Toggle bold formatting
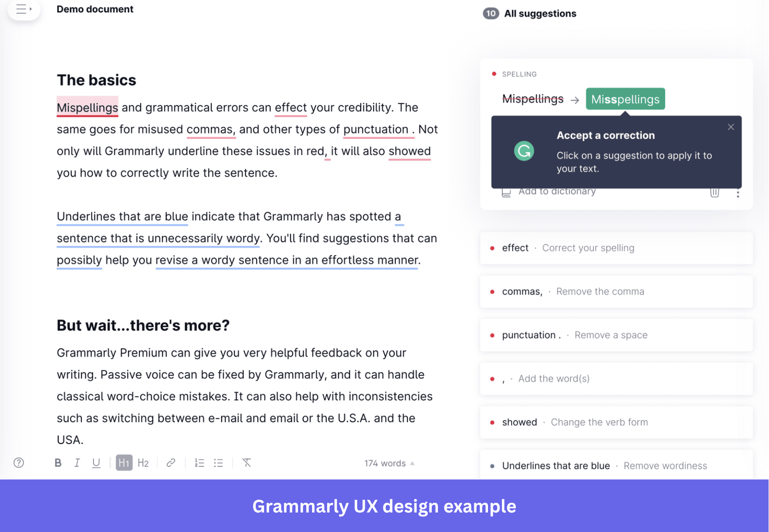Image resolution: width=769 pixels, height=532 pixels. coord(58,462)
